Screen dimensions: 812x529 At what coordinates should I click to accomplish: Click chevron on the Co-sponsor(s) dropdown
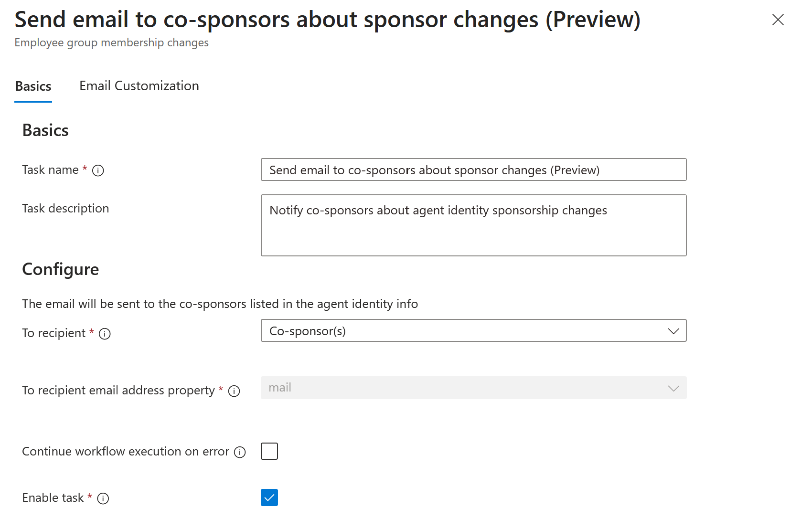(x=673, y=330)
